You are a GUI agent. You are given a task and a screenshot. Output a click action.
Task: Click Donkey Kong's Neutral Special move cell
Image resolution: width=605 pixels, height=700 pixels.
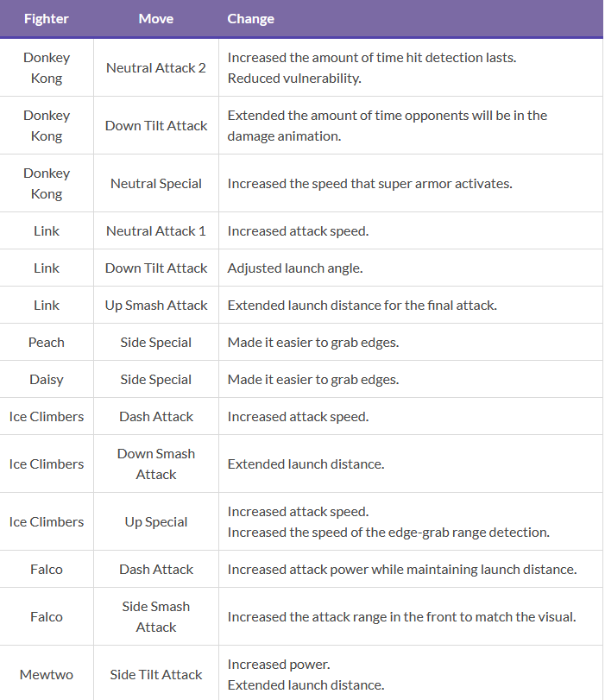[x=156, y=183]
